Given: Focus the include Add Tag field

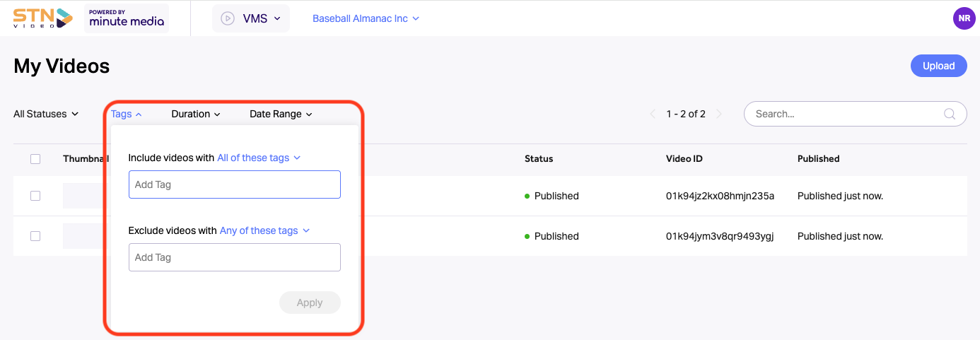Looking at the screenshot, I should [x=235, y=184].
